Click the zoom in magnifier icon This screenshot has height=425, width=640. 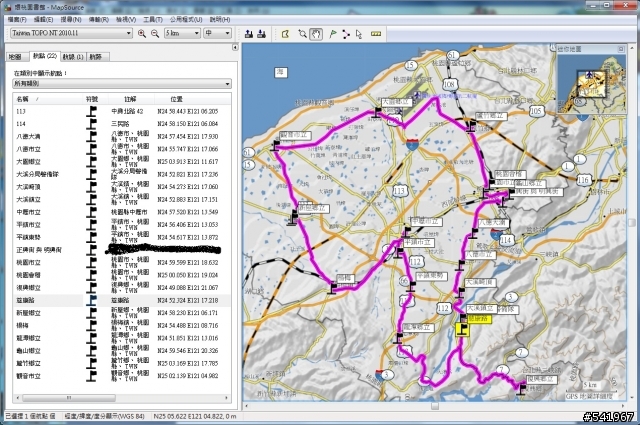coord(142,34)
